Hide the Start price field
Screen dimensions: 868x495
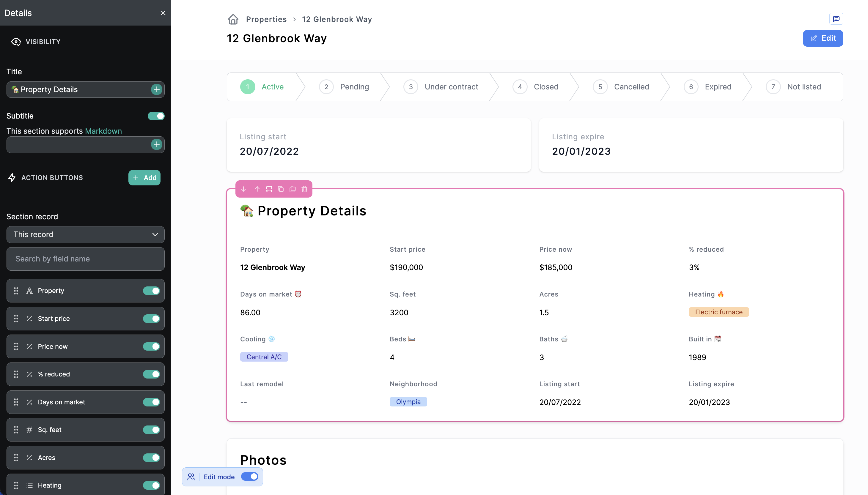[x=151, y=319]
